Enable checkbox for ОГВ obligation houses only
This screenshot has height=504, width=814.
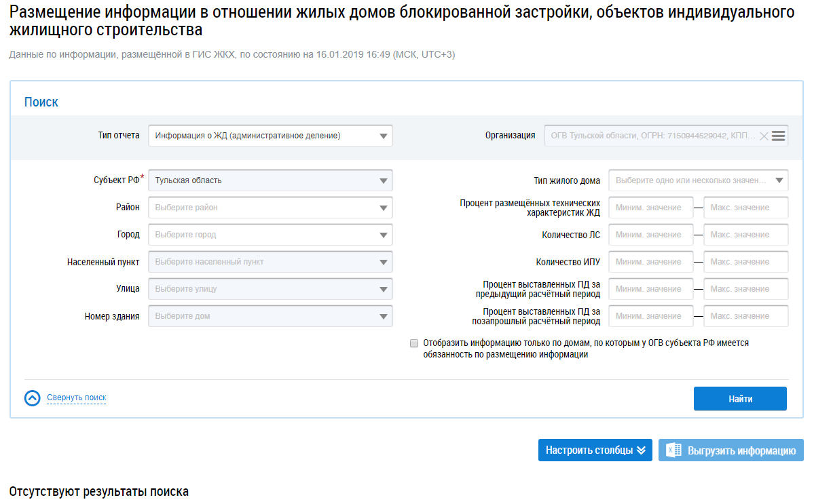(414, 343)
